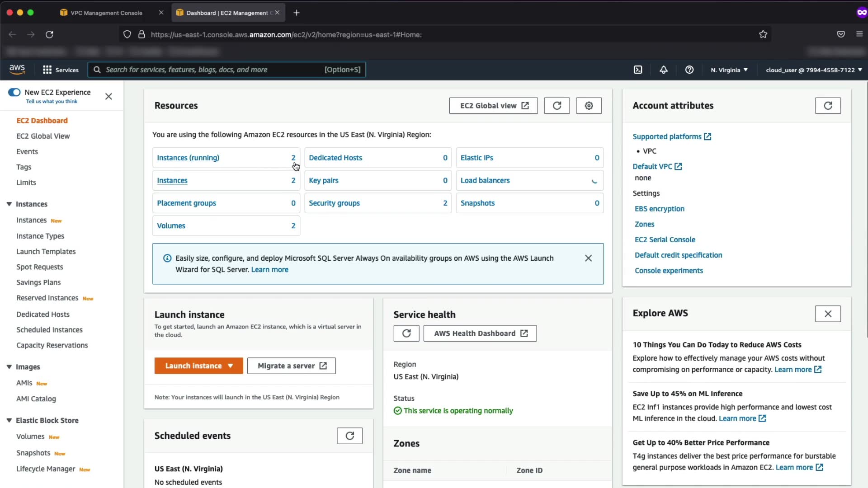Refresh the Scheduled events list

[x=349, y=436]
